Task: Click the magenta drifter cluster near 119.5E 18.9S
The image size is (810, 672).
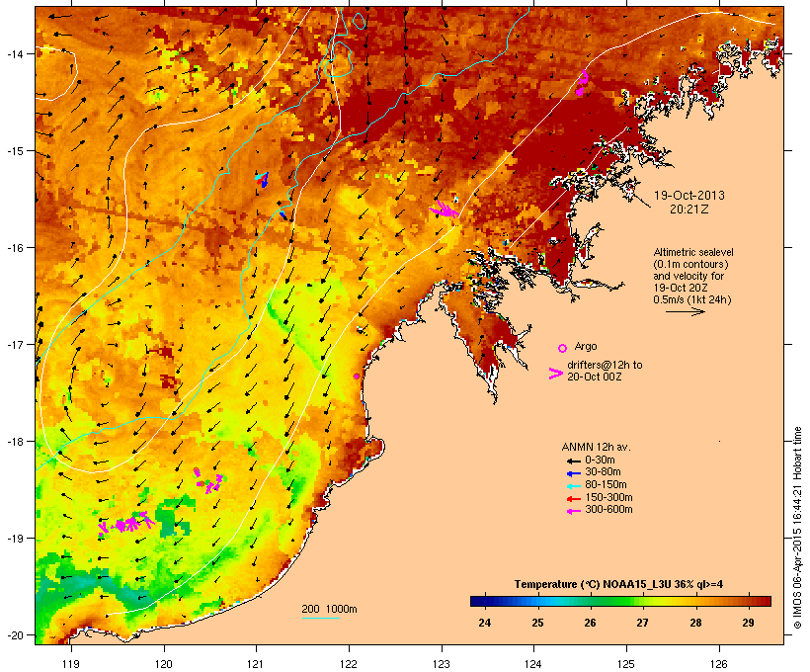Action: tap(125, 524)
